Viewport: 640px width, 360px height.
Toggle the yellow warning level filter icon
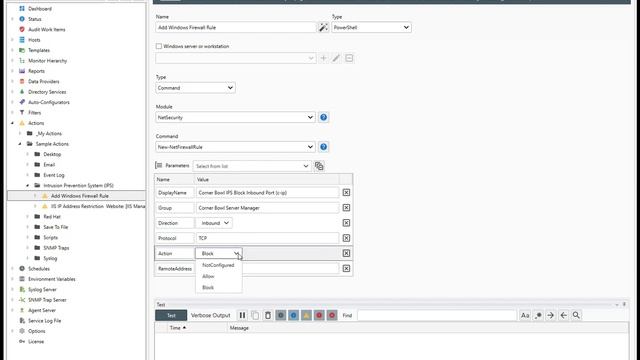point(306,315)
